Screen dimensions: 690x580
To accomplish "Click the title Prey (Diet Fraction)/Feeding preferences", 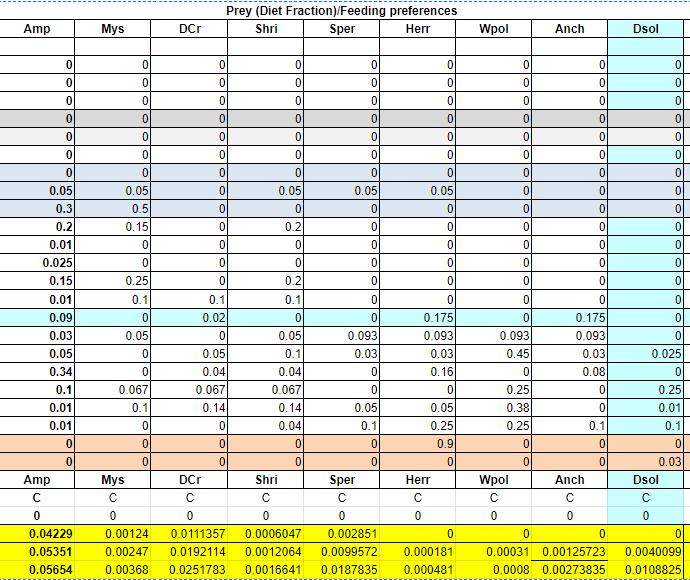I will click(x=341, y=11).
